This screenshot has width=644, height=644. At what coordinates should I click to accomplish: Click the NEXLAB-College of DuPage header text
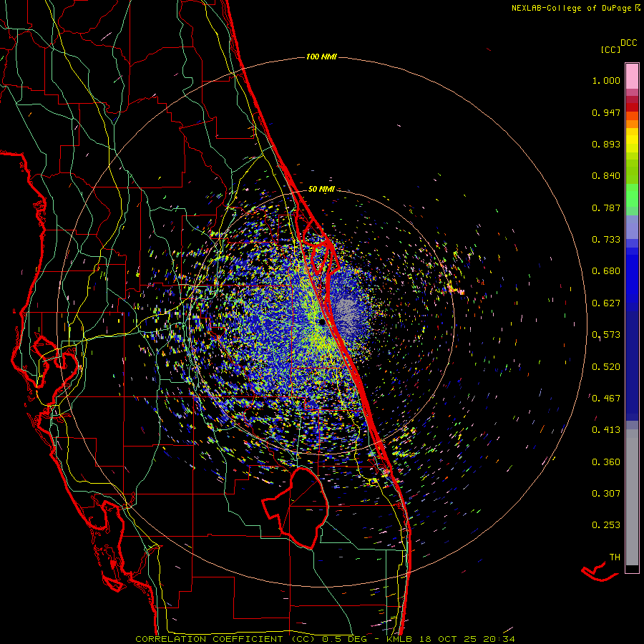(571, 8)
